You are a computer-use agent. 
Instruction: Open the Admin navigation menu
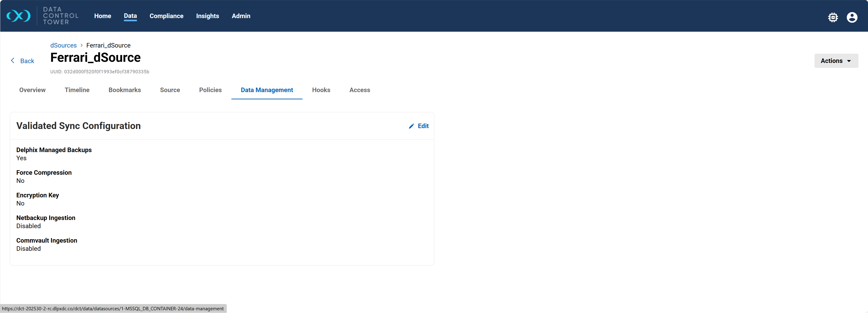point(241,16)
